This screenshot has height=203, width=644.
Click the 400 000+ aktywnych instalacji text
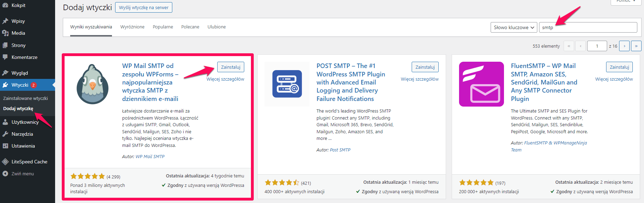coord(294,192)
